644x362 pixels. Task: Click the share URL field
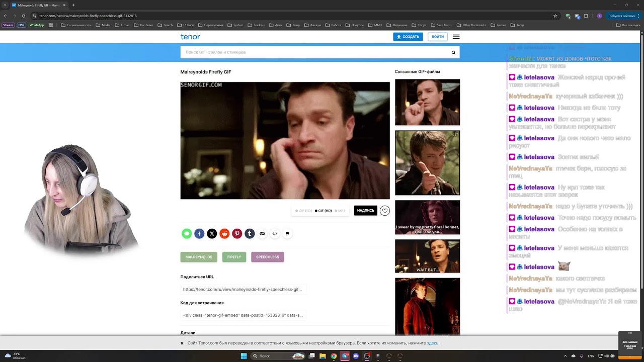coord(244,290)
